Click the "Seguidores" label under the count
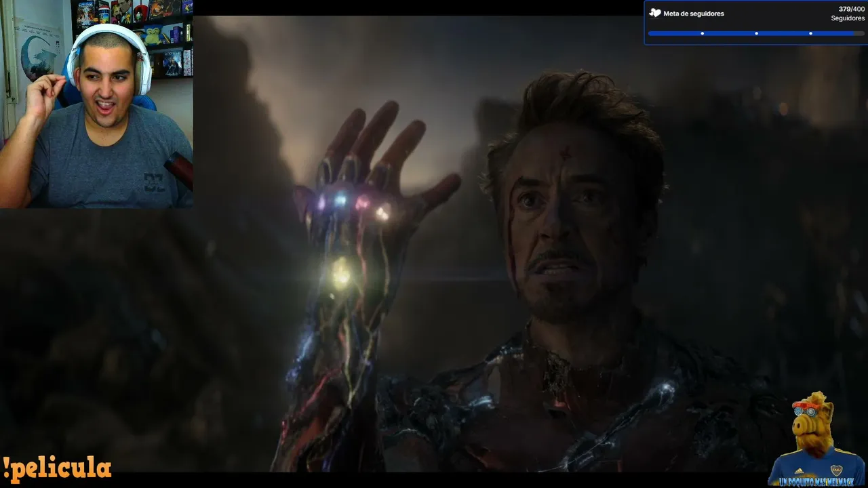This screenshot has height=488, width=868. 848,18
